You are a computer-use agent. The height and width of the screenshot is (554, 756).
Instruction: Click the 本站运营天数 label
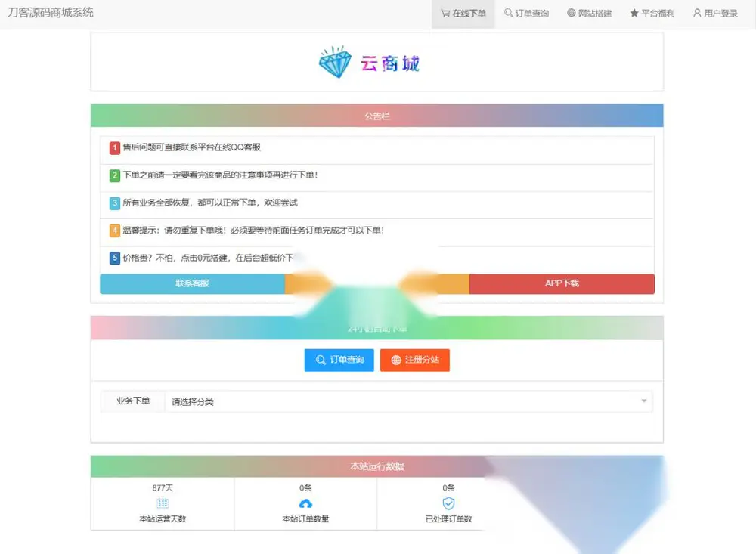pos(163,518)
